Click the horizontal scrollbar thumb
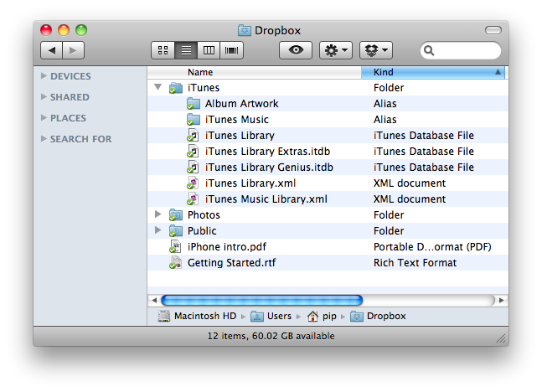This screenshot has height=392, width=542. click(262, 300)
